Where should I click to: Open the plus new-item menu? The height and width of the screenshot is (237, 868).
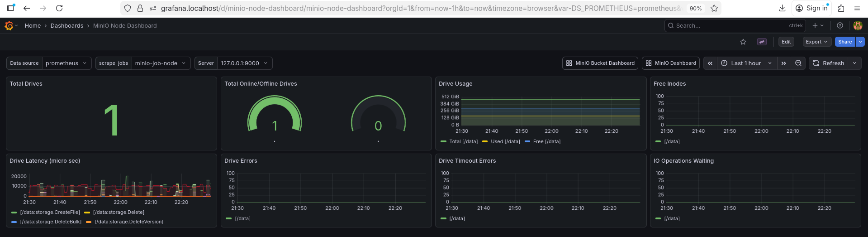[818, 26]
